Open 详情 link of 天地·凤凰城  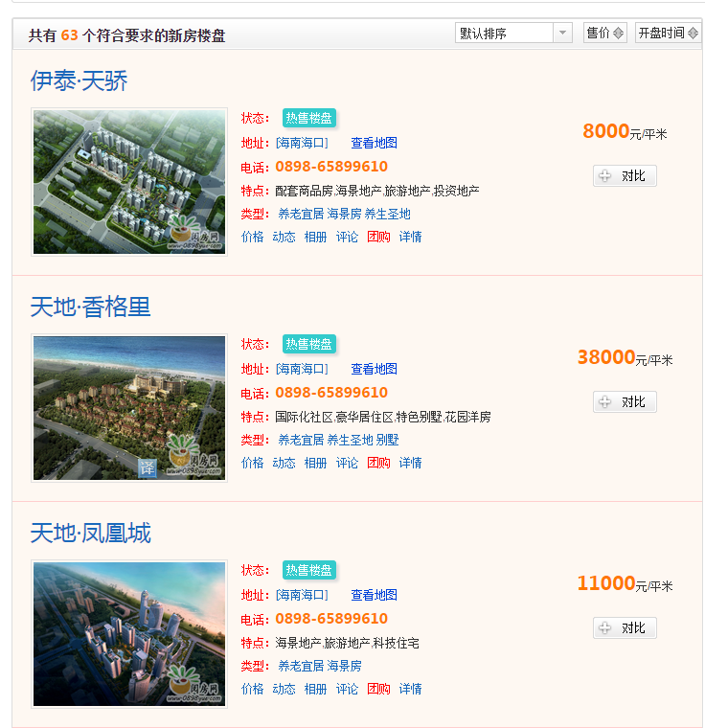(411, 689)
